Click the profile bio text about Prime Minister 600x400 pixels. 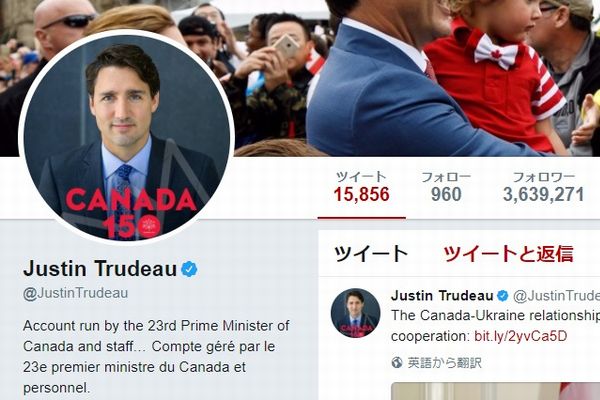coord(156,357)
